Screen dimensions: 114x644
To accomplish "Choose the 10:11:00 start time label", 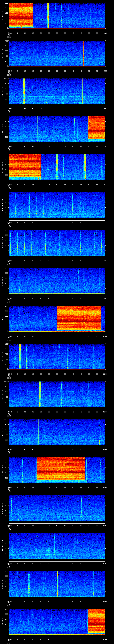I will click(9, 412).
